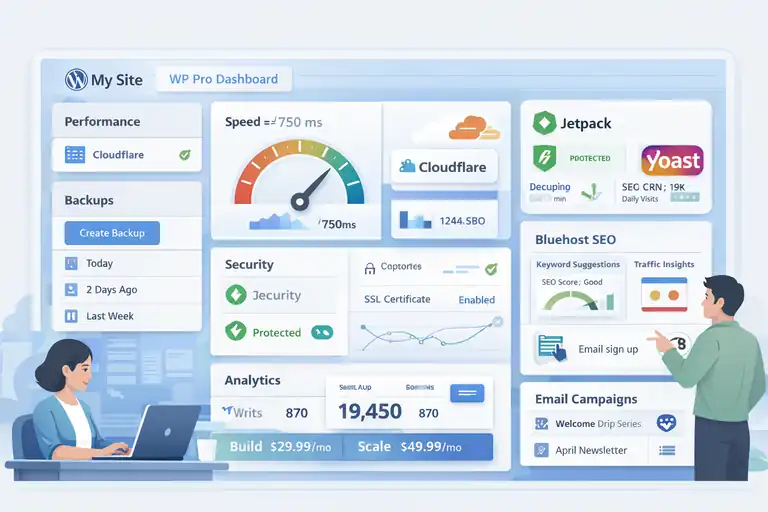Click the Cloudflare grid icon under Performance
This screenshot has height=512, width=768.
pyautogui.click(x=75, y=155)
